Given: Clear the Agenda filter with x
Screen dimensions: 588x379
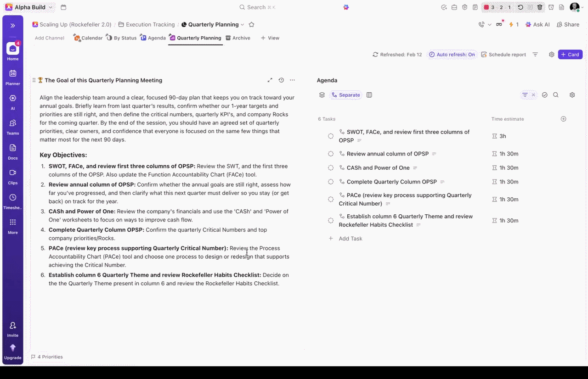Looking at the screenshot, I should point(533,95).
